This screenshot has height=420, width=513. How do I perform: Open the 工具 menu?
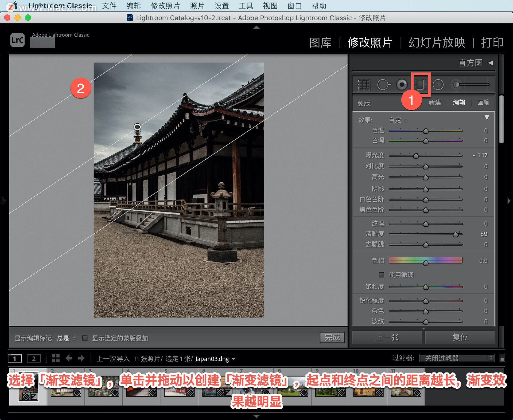(x=246, y=6)
